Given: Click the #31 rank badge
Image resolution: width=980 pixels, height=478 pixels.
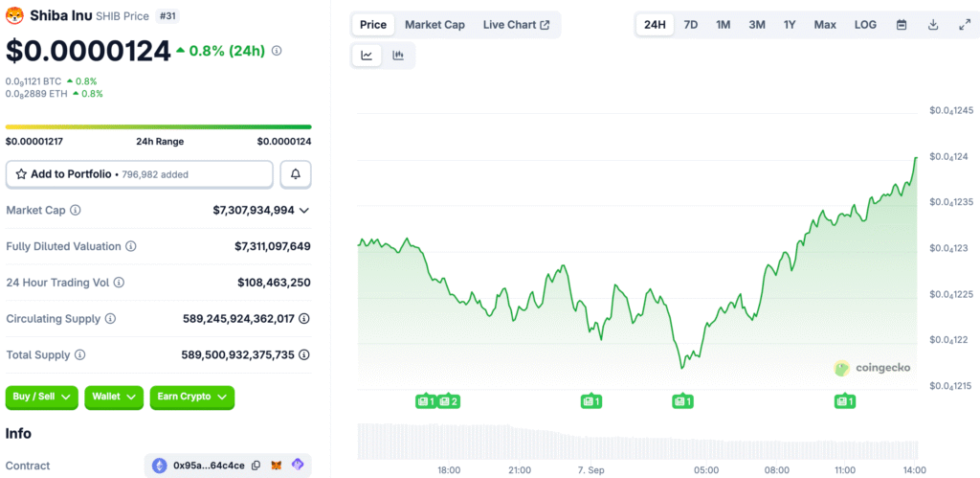Looking at the screenshot, I should point(167,16).
